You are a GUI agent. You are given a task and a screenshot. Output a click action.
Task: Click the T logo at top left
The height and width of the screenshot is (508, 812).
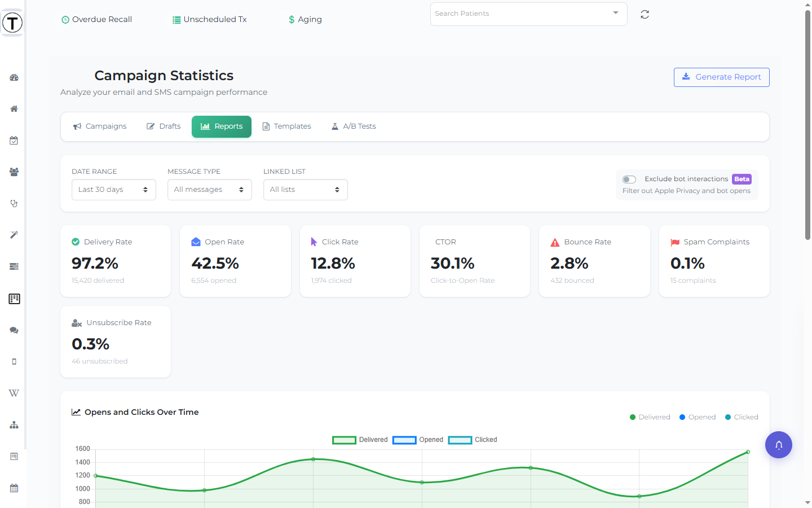tap(12, 23)
